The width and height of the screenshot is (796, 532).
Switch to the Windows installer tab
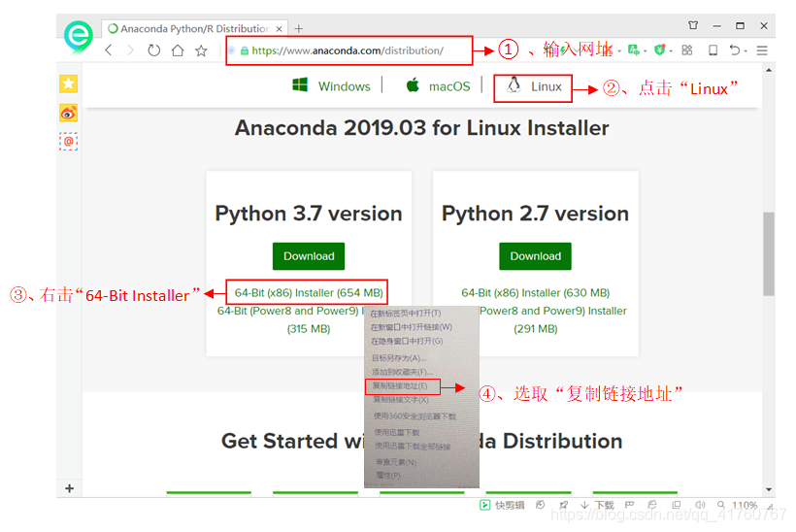pyautogui.click(x=331, y=85)
